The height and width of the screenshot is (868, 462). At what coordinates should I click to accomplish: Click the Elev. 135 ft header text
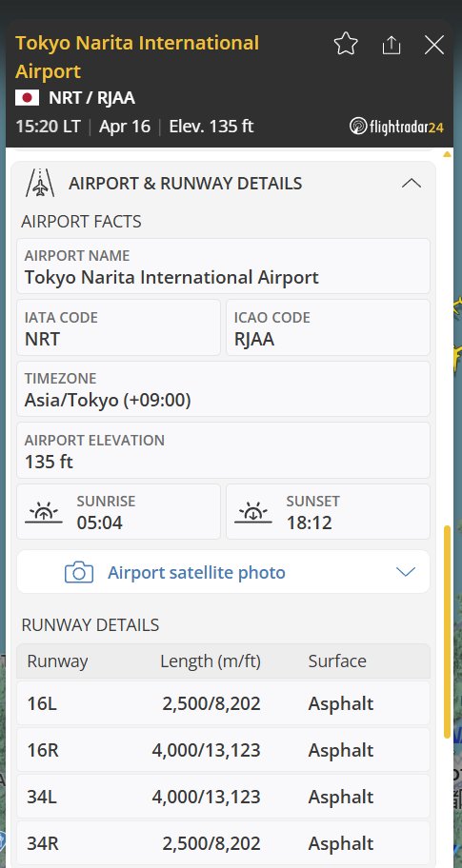pos(211,127)
